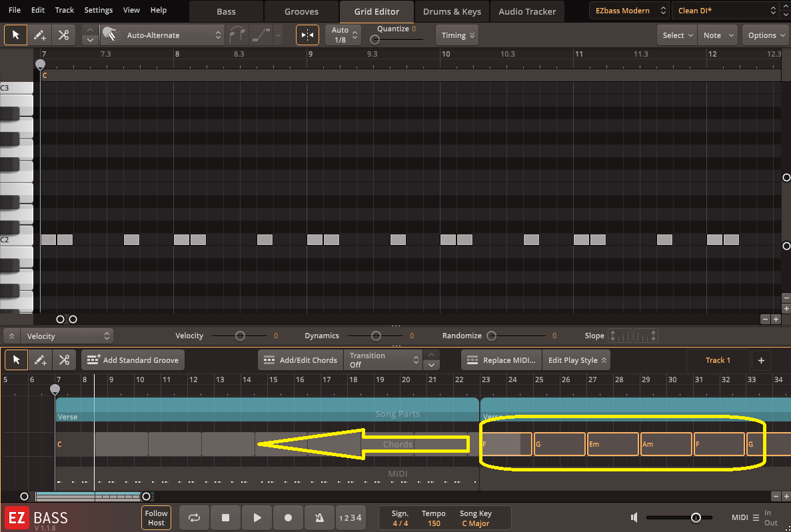This screenshot has width=791, height=532.
Task: Open the View menu
Action: point(131,10)
